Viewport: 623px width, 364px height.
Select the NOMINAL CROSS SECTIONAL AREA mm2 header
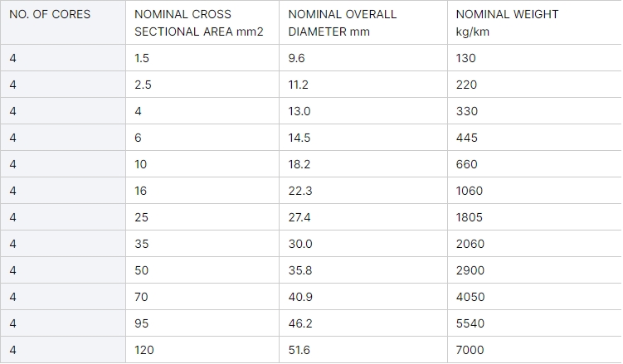pyautogui.click(x=202, y=22)
